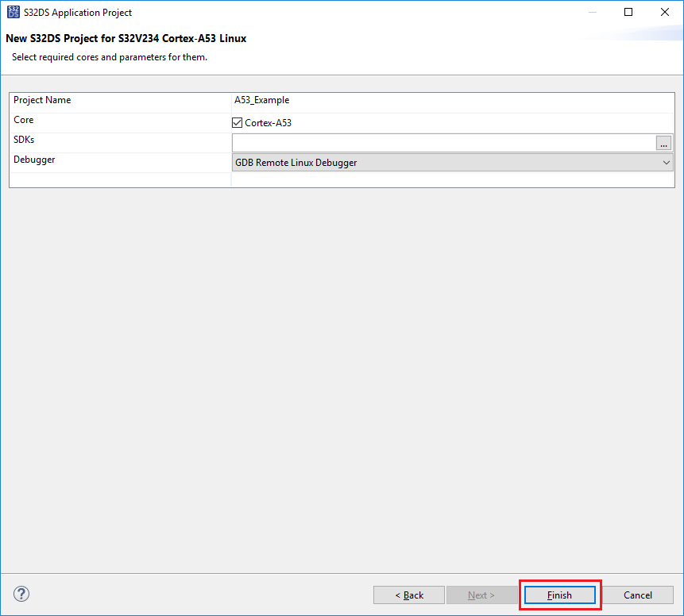Click the S32DS application icon in title bar
Image resolution: width=684 pixels, height=616 pixels.
13,12
